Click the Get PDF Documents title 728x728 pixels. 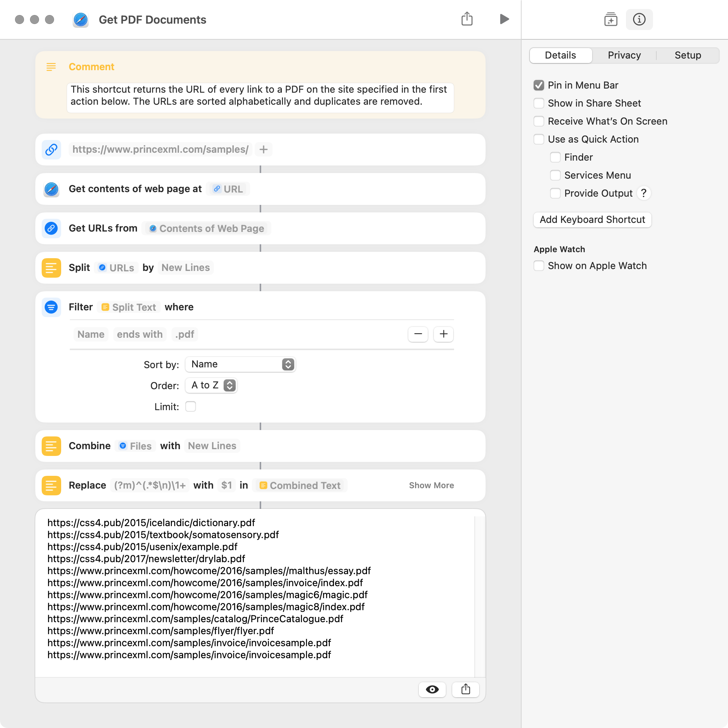coord(152,20)
